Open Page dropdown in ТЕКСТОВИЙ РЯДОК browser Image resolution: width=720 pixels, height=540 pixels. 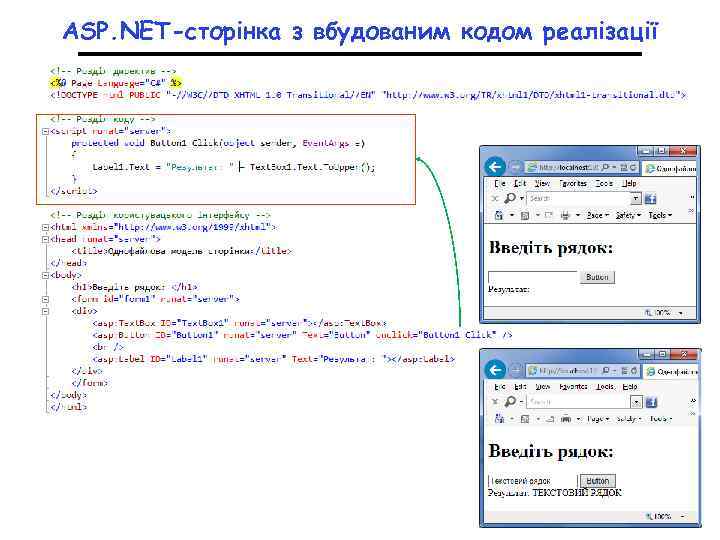[x=598, y=419]
